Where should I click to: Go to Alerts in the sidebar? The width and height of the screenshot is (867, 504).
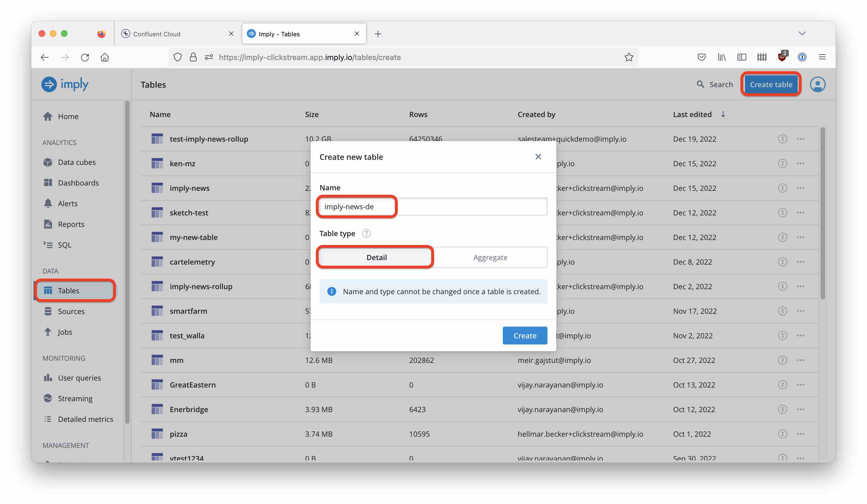click(67, 203)
